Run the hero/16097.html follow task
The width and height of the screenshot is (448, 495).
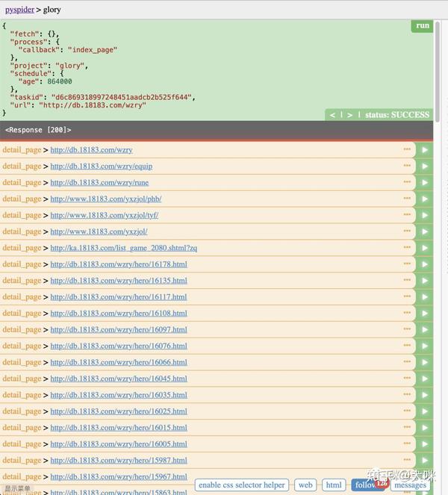pyautogui.click(x=425, y=329)
